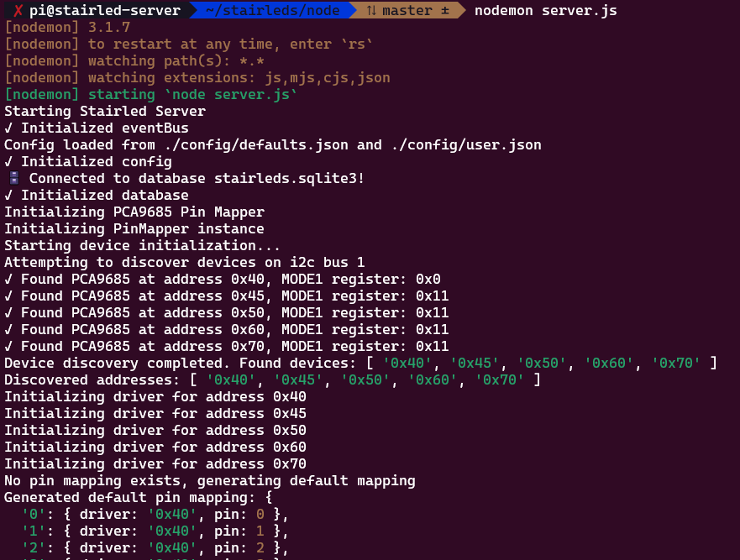Click the green 'starting `node server.js`' line
Viewport: 740px width, 560px height.
[x=151, y=94]
